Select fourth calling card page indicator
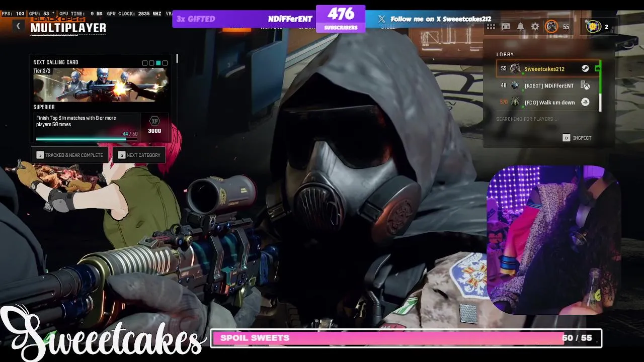Screen dimensions: 644x362 165,63
